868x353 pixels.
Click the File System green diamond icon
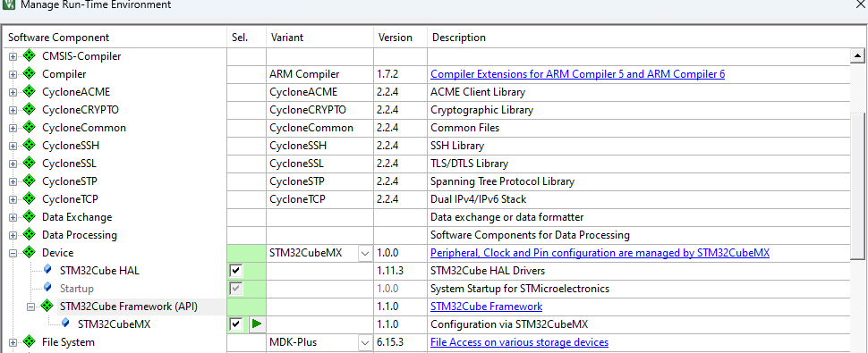coord(30,342)
